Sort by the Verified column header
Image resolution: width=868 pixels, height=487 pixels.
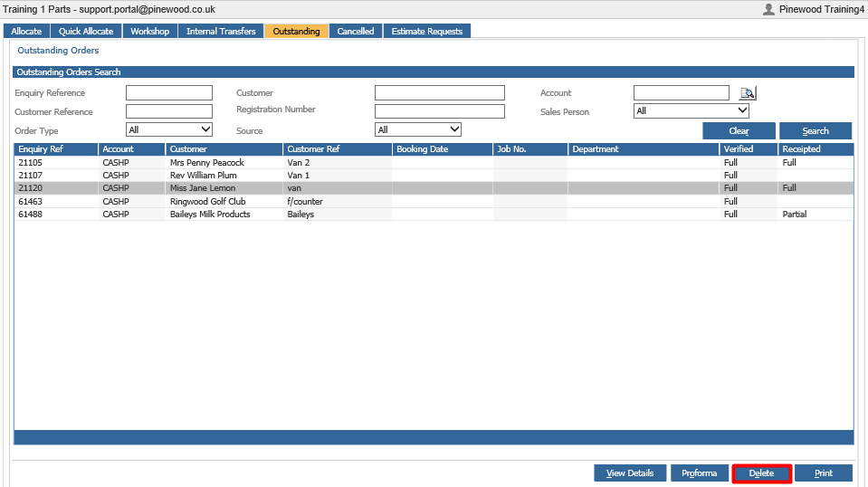pyautogui.click(x=749, y=148)
